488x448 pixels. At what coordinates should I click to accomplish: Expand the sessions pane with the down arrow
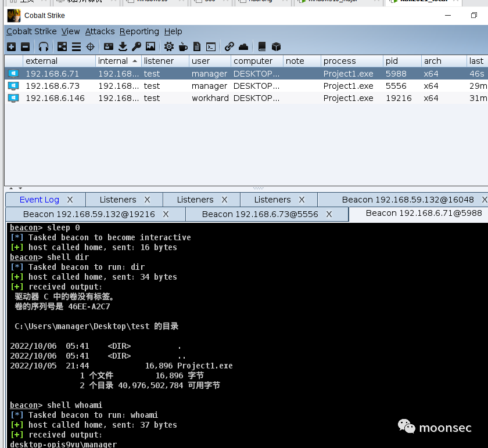pyautogui.click(x=20, y=188)
